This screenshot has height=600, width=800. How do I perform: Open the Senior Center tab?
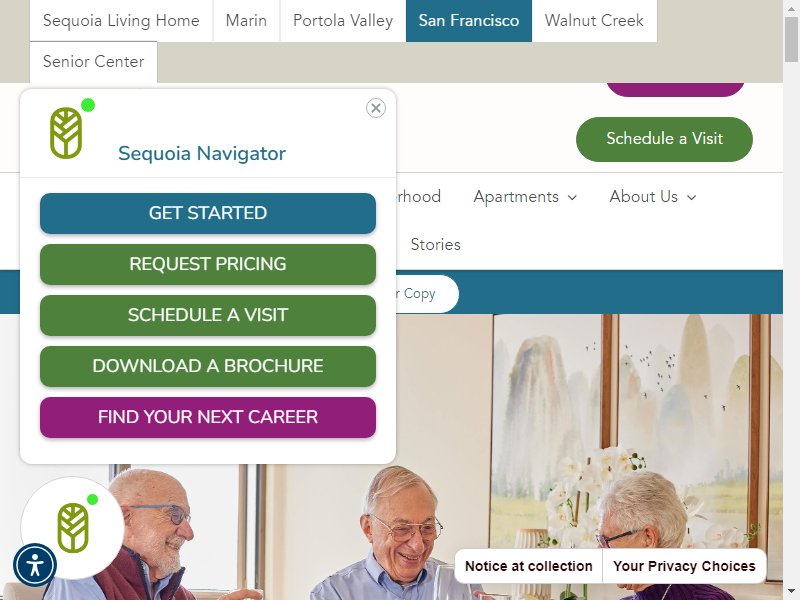(93, 62)
